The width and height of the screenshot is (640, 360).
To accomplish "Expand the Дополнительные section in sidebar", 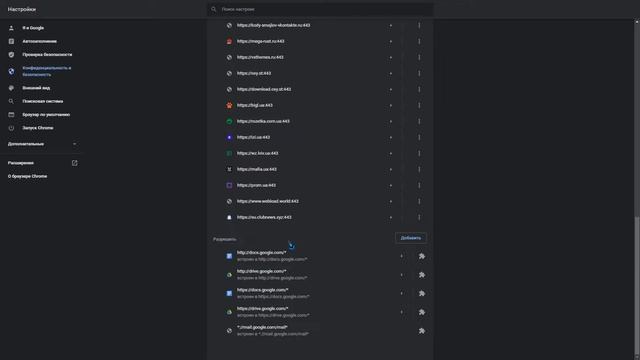I will [x=42, y=144].
